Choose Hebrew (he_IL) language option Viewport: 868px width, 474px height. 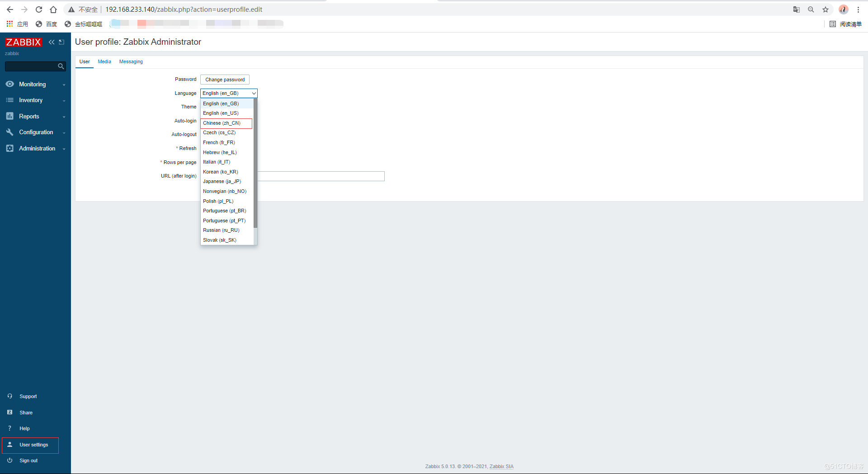(227, 152)
